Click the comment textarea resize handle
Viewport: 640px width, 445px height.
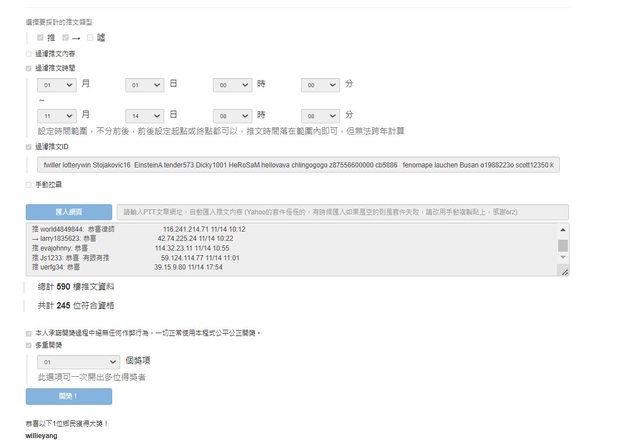[x=564, y=271]
